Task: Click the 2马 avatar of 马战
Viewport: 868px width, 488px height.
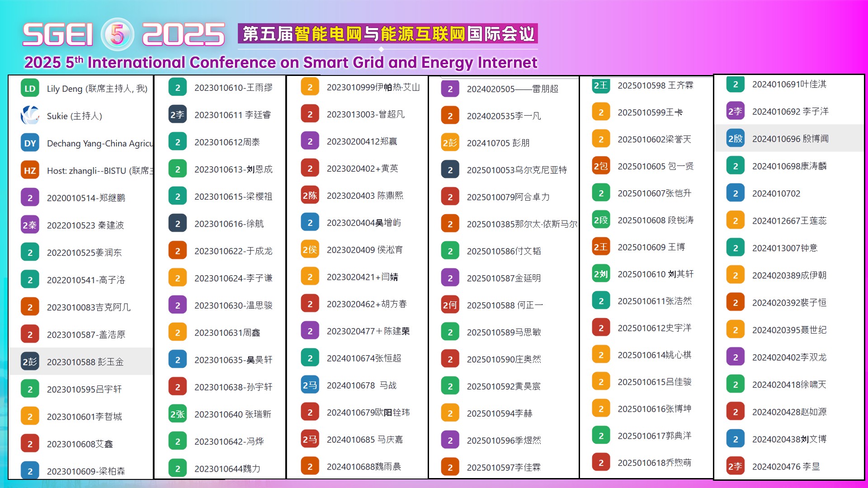Action: pyautogui.click(x=310, y=385)
